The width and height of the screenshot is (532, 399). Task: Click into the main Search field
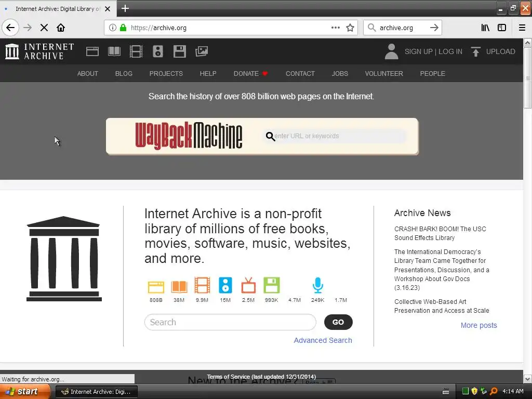(230, 322)
